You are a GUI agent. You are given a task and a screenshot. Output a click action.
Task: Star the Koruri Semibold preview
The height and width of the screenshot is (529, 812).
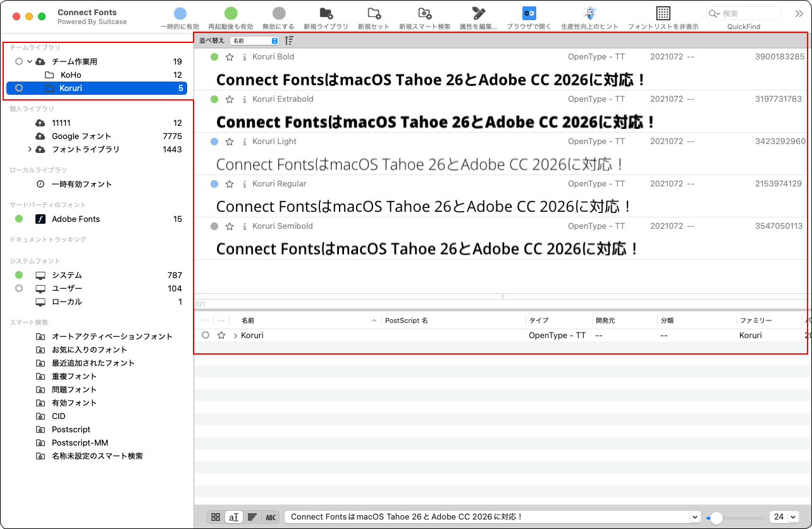230,226
